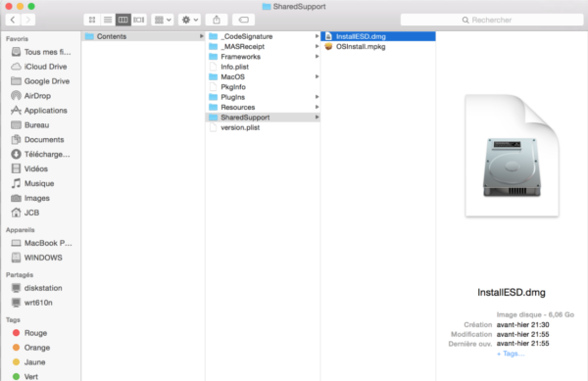Image resolution: width=588 pixels, height=381 pixels.
Task: Select the PlugIns folder
Action: (x=263, y=97)
